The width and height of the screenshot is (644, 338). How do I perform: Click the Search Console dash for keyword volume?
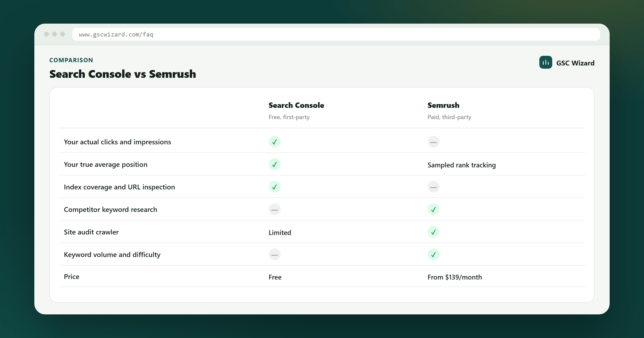click(x=275, y=254)
